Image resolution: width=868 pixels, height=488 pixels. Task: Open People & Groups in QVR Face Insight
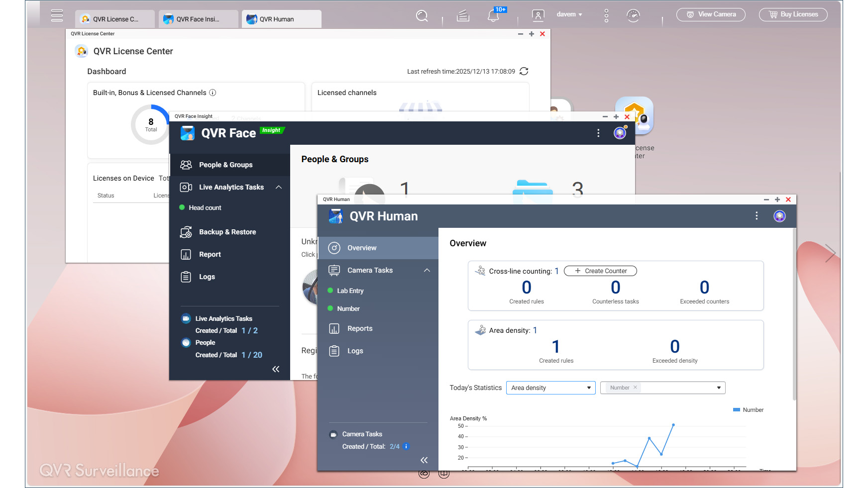225,165
